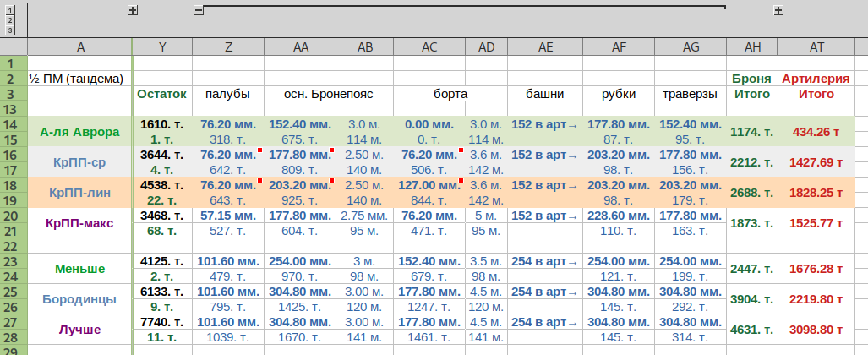
Task: Click the '1610. т.' cell
Action: tap(162, 124)
